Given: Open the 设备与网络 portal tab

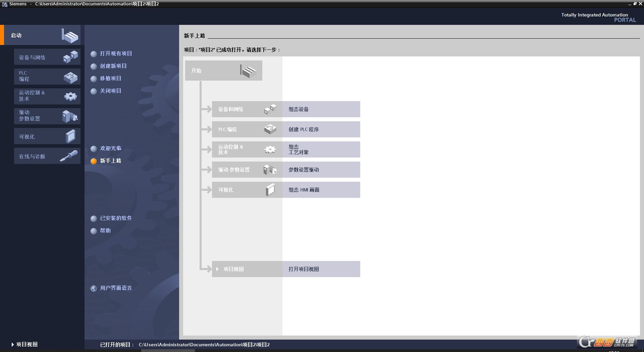Looking at the screenshot, I should pyautogui.click(x=47, y=57).
